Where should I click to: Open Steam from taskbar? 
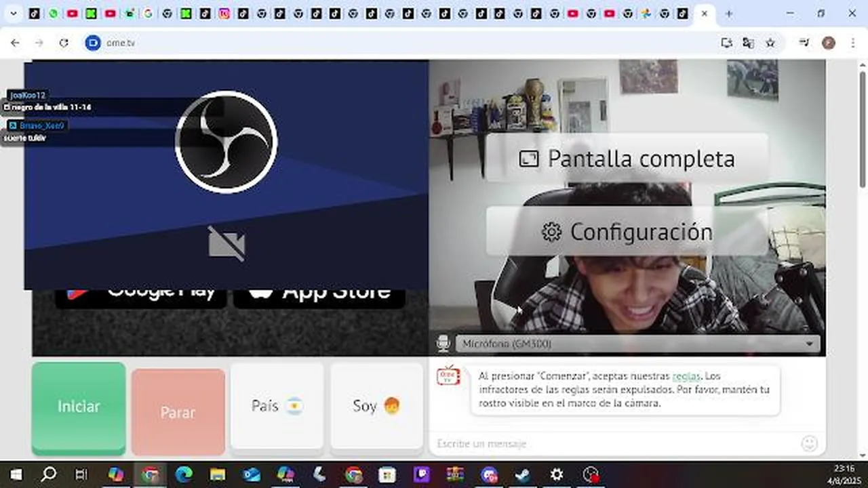click(x=523, y=474)
